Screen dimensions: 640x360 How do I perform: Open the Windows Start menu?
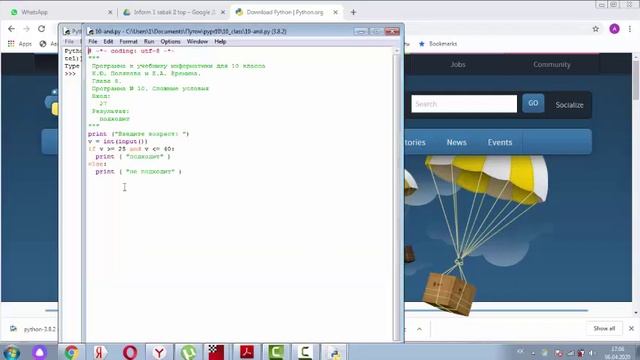coord(11,352)
